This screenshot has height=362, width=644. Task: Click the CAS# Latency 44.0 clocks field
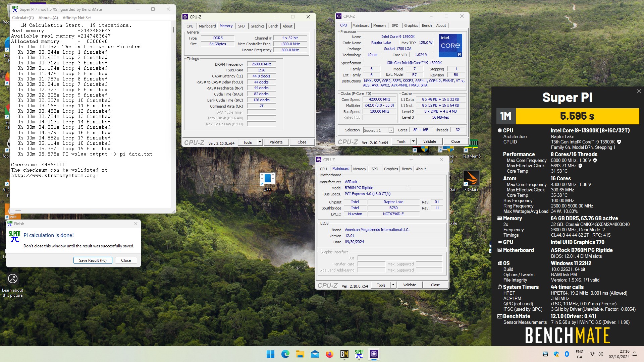[x=261, y=76]
